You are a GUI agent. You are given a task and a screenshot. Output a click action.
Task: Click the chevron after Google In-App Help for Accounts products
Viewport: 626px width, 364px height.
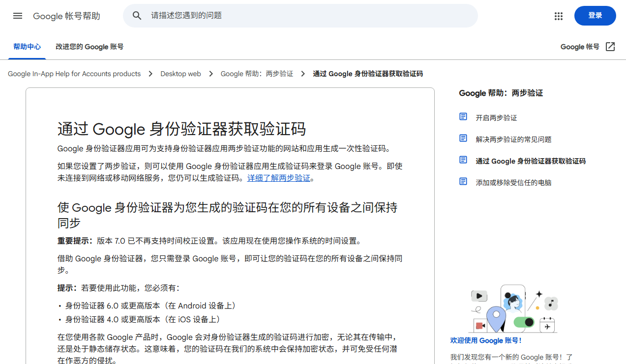tap(150, 74)
